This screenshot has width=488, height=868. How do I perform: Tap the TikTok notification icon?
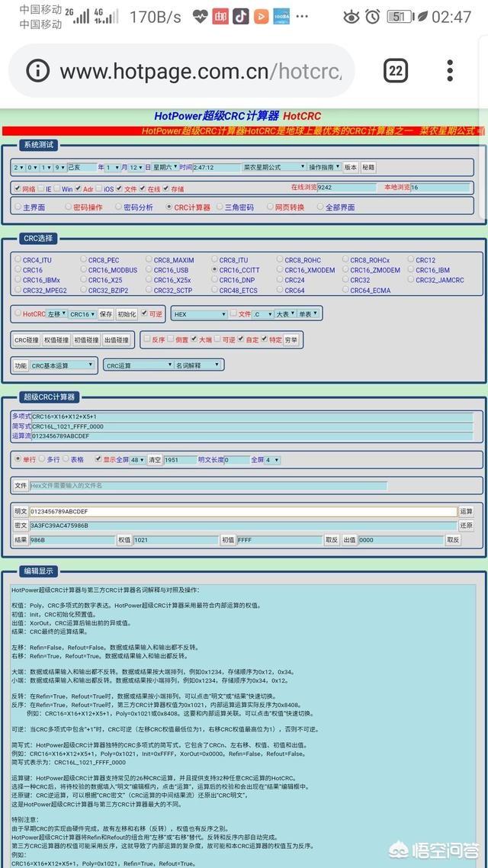coord(241,17)
